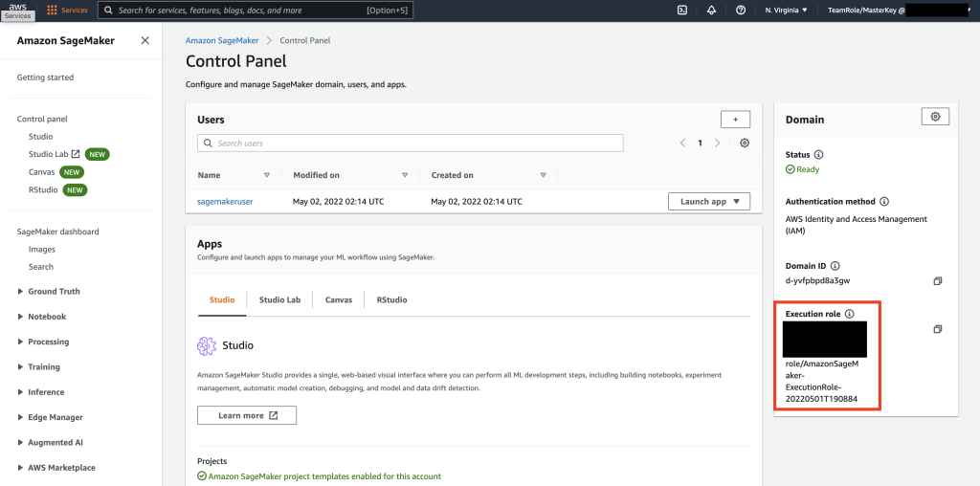Screen dimensions: 980x486
Task: Open SageMaker dashboard in sidebar
Action: tap(58, 232)
